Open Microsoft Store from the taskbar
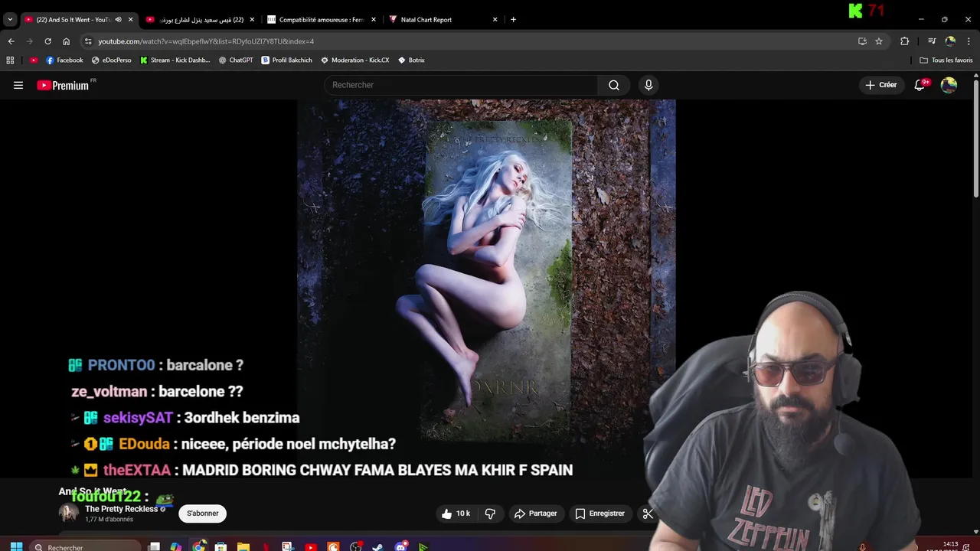The width and height of the screenshot is (980, 551). (x=220, y=546)
